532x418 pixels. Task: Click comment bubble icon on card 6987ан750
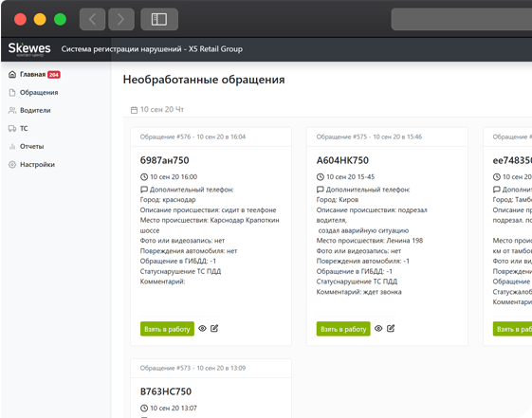click(x=144, y=190)
